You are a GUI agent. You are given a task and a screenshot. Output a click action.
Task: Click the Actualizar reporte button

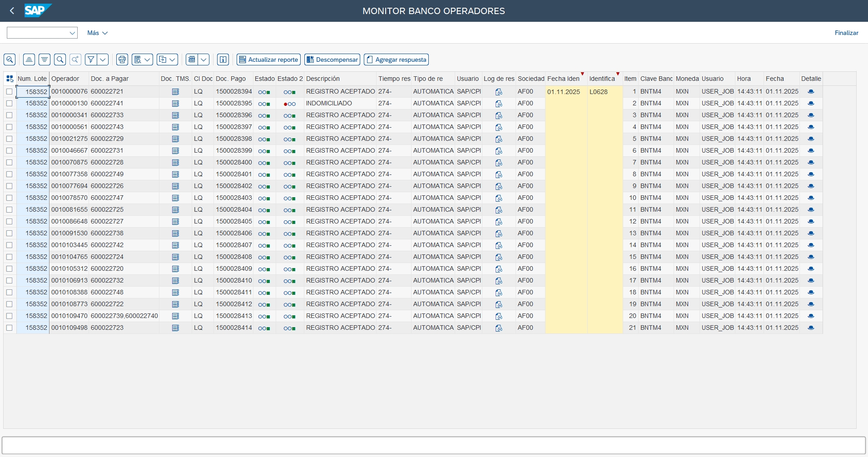(268, 60)
